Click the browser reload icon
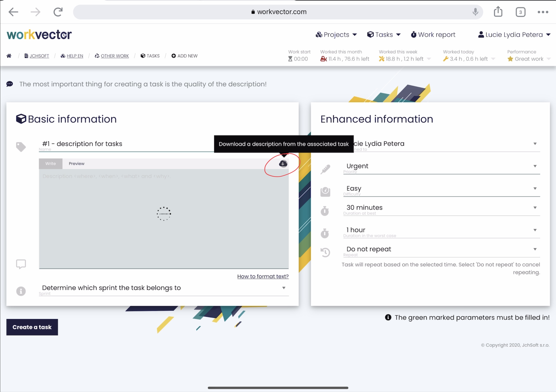Viewport: 556px width, 392px height. [58, 12]
